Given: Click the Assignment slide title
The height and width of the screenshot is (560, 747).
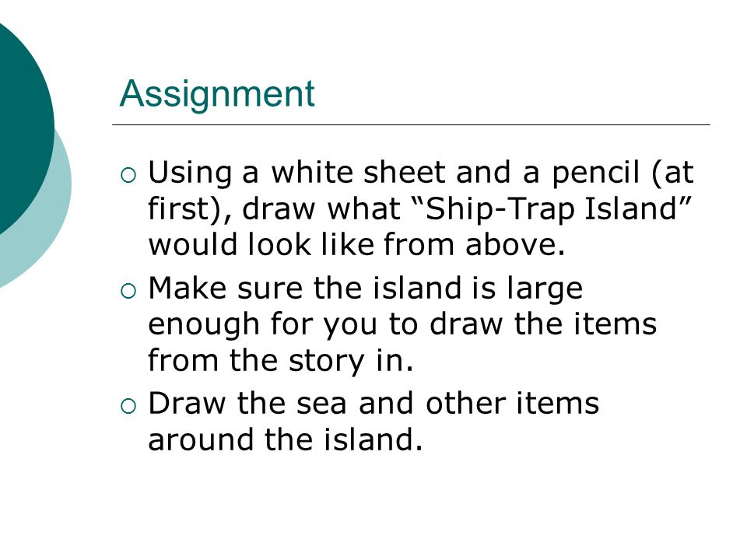Looking at the screenshot, I should click(x=217, y=94).
